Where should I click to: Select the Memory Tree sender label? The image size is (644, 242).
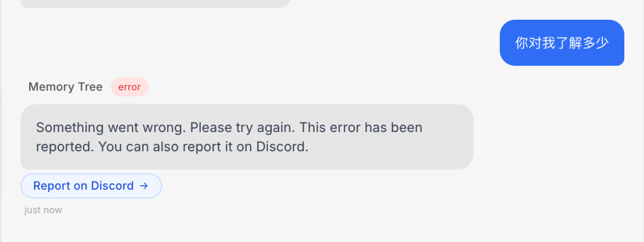(x=66, y=87)
